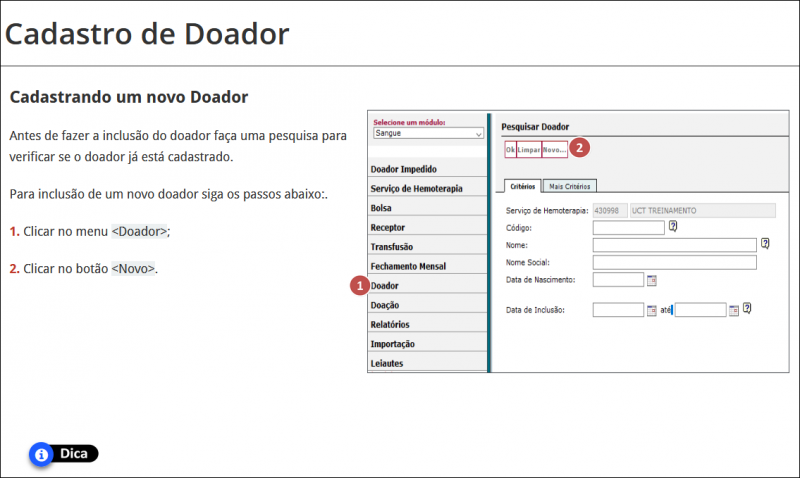Screen dimensions: 800x478
Task: Select the Bolsa menu item
Action: click(428, 208)
